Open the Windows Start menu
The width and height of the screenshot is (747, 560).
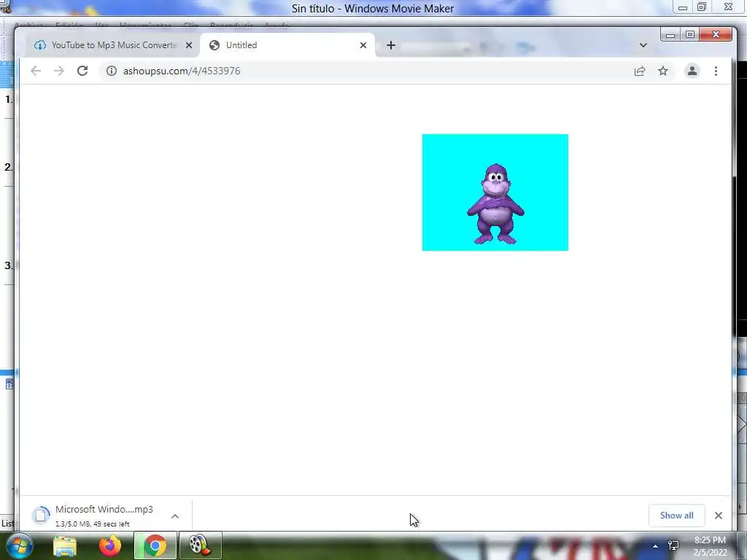[x=19, y=545]
